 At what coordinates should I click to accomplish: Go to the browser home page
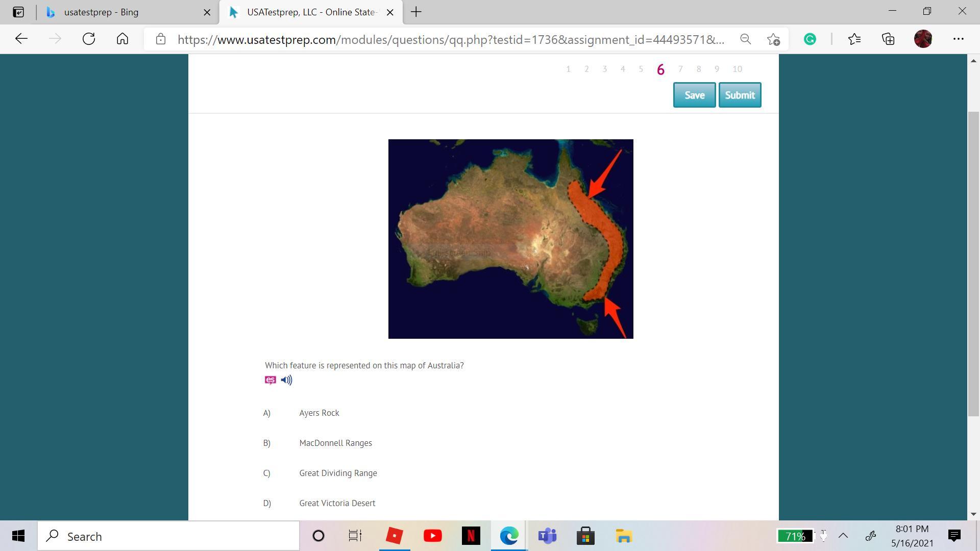[122, 39]
